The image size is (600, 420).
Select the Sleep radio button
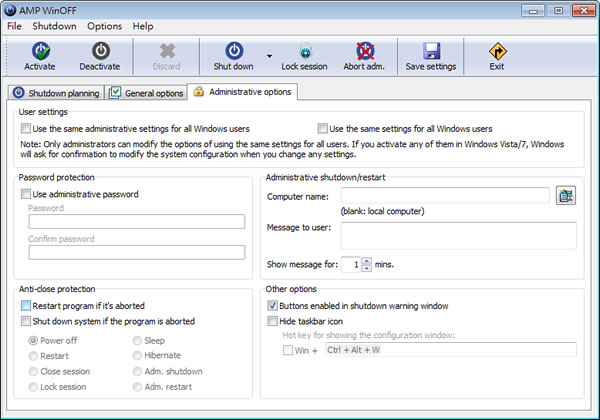(137, 340)
